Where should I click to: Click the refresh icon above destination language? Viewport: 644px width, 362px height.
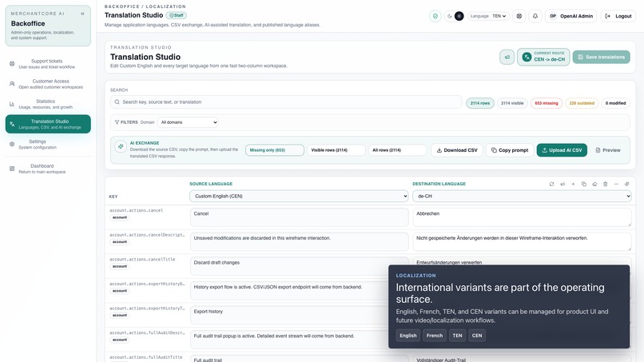click(551, 184)
